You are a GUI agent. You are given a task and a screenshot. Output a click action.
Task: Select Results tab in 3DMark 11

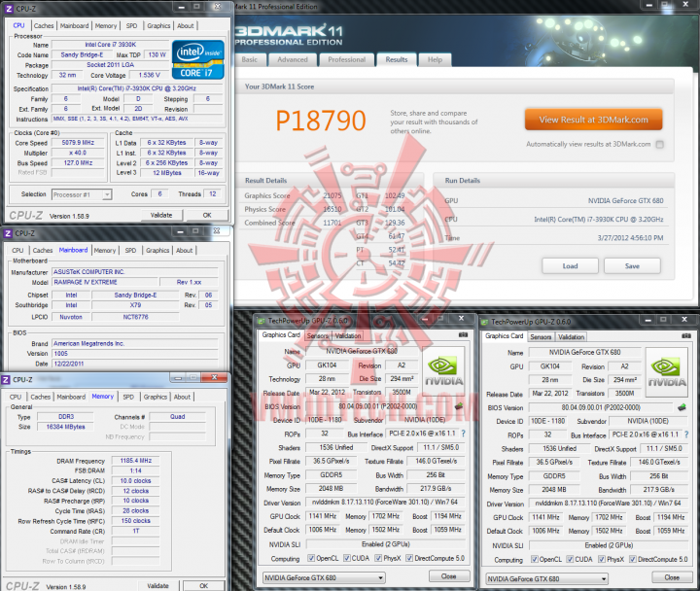397,59
